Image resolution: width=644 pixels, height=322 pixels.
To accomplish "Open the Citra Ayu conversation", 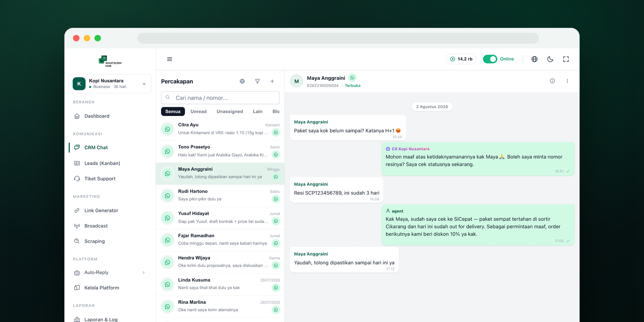I will [x=220, y=129].
